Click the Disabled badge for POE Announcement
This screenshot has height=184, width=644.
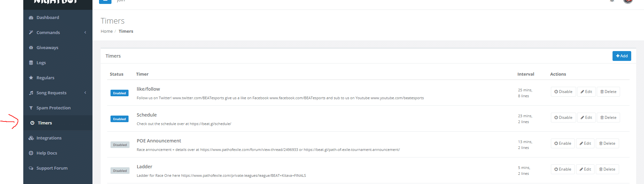point(120,145)
